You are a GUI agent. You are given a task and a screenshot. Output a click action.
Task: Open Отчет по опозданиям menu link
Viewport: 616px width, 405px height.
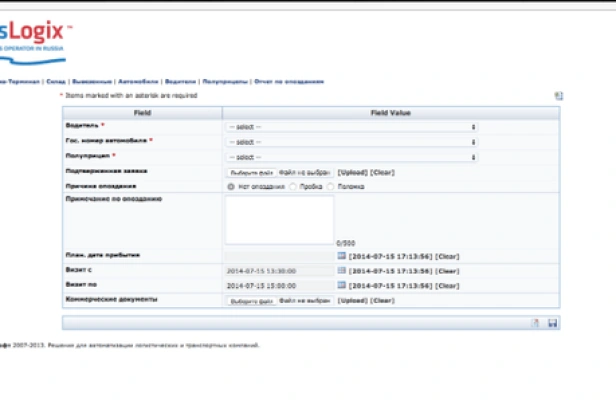click(288, 81)
